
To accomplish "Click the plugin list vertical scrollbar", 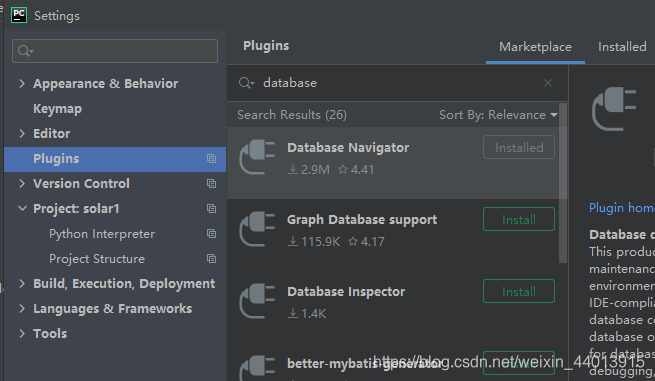I will [563, 183].
